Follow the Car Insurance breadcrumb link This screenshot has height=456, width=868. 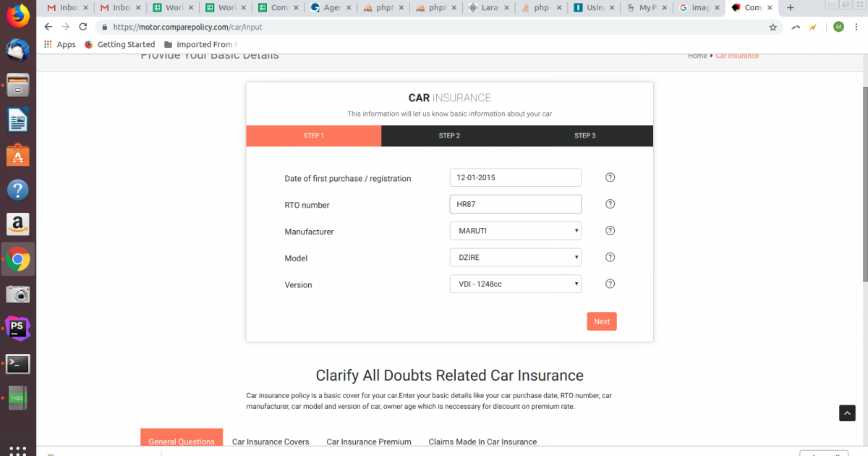[737, 56]
